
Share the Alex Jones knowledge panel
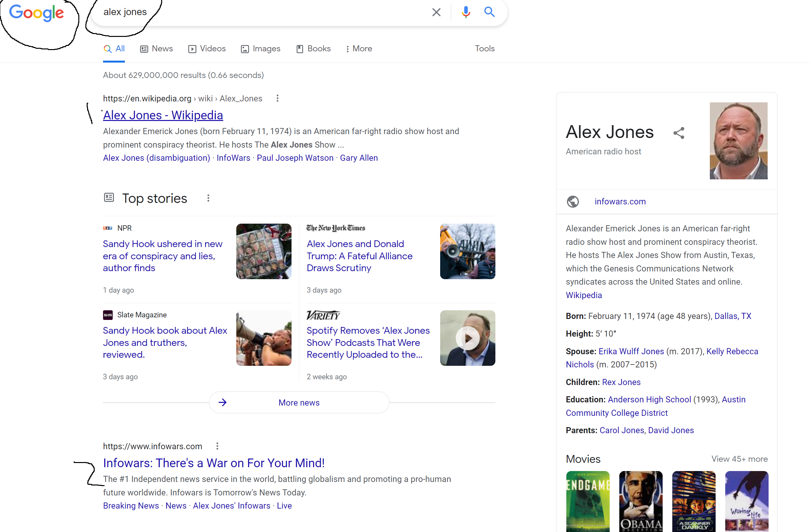(679, 133)
